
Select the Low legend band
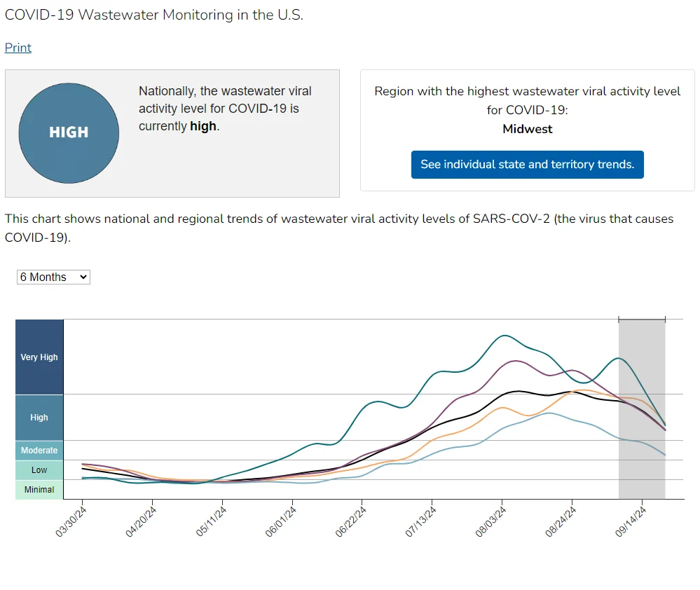[39, 470]
